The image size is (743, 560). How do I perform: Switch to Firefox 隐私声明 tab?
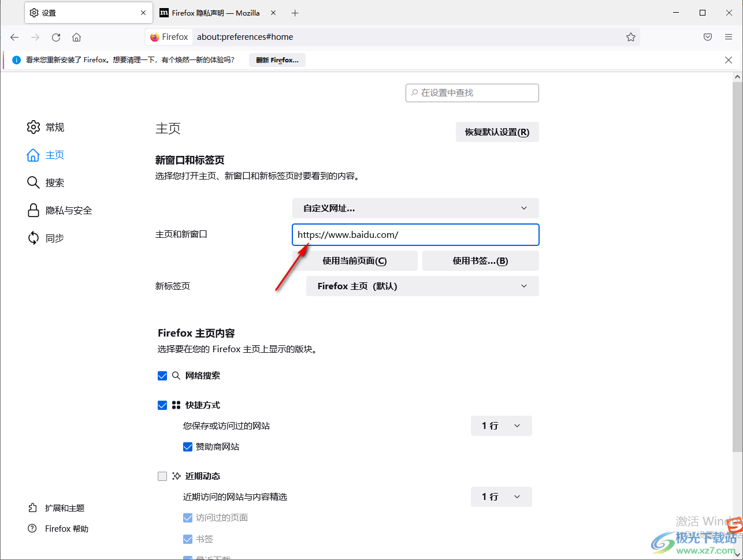pos(218,13)
